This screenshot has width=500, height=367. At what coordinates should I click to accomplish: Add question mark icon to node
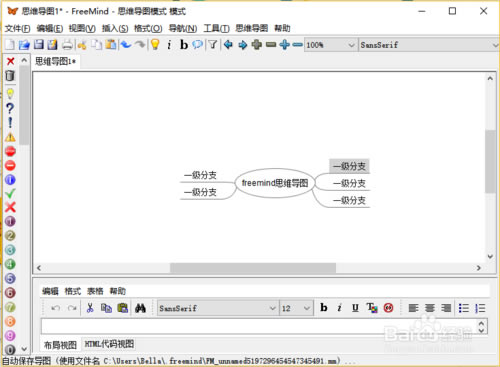[10, 108]
